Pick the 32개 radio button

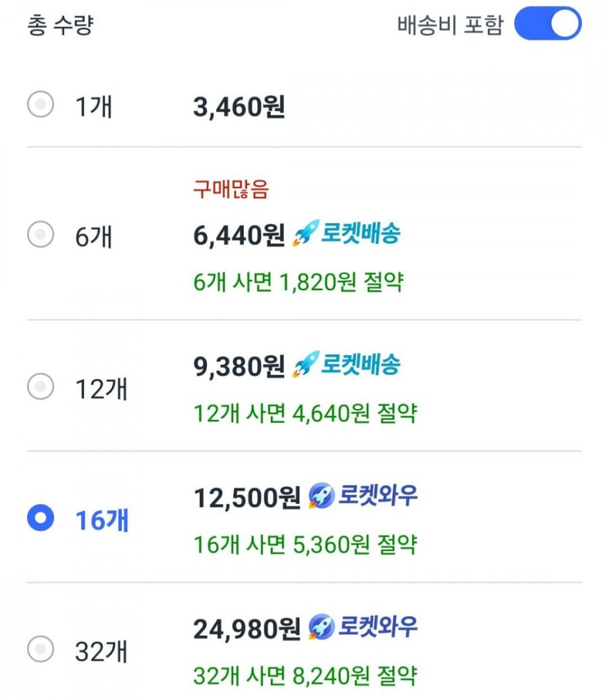tap(40, 647)
